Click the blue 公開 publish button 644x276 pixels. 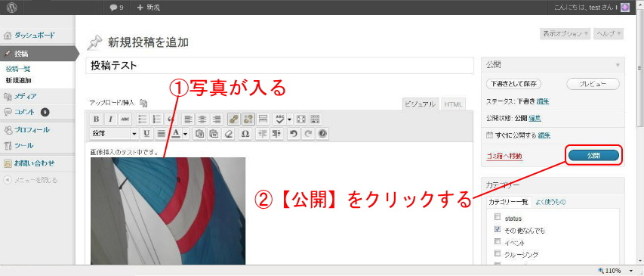click(x=593, y=156)
